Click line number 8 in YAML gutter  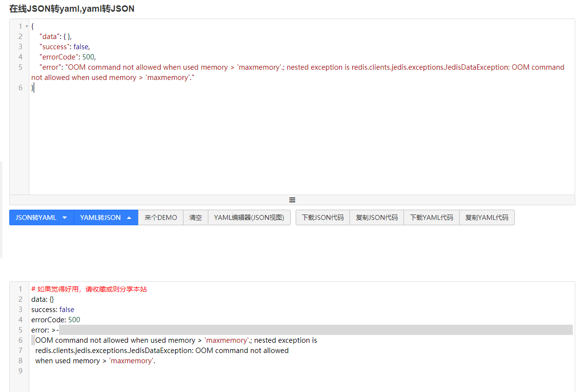pyautogui.click(x=20, y=360)
